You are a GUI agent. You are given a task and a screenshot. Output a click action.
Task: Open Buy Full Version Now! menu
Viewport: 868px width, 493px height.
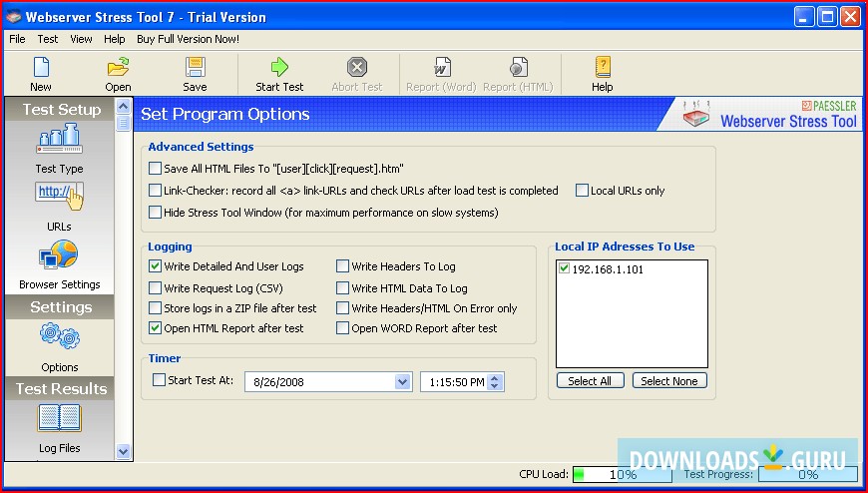tap(189, 39)
